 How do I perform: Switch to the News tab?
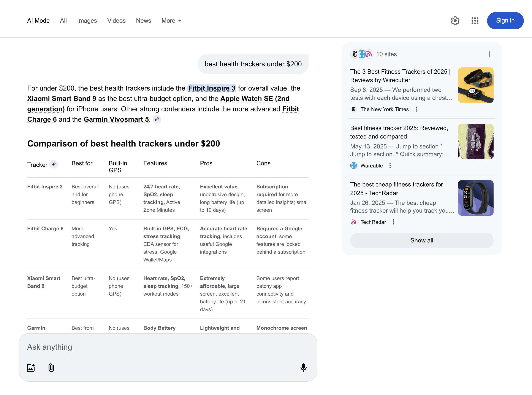(x=143, y=21)
